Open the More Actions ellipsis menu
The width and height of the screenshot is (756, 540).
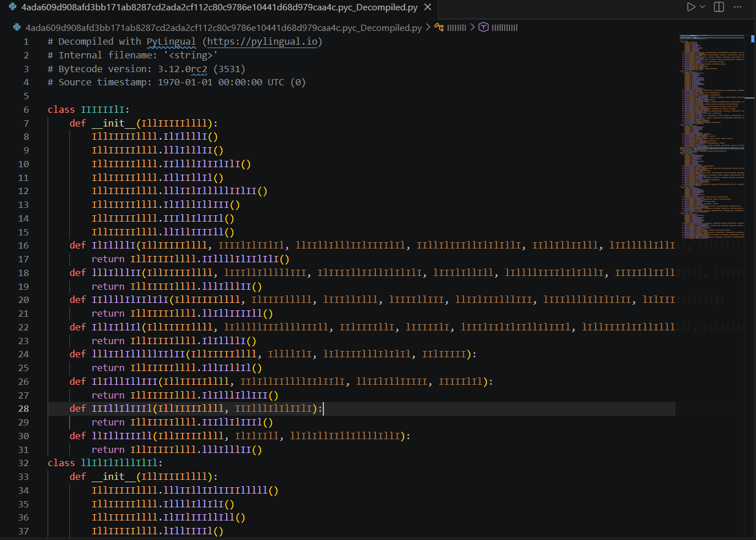738,7
